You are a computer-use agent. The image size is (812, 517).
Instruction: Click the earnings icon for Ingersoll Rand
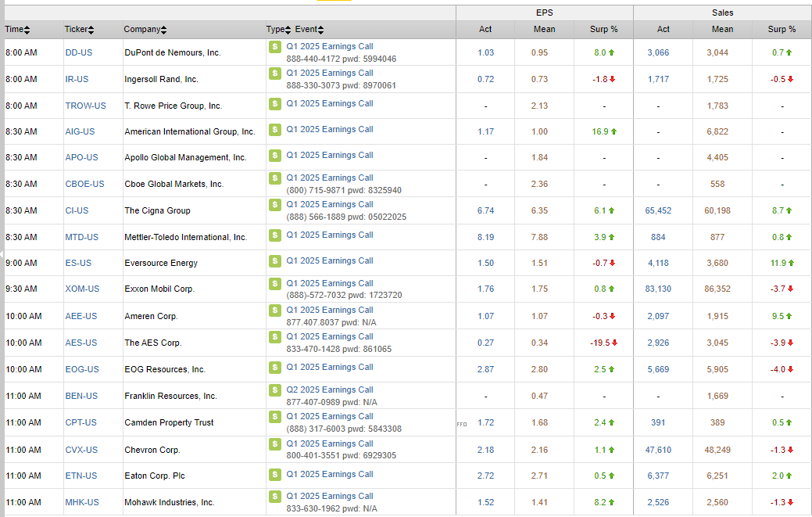pyautogui.click(x=275, y=74)
